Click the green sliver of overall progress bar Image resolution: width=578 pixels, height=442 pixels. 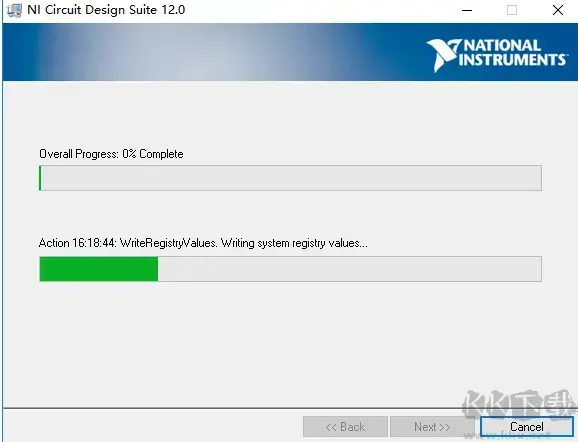[40, 178]
